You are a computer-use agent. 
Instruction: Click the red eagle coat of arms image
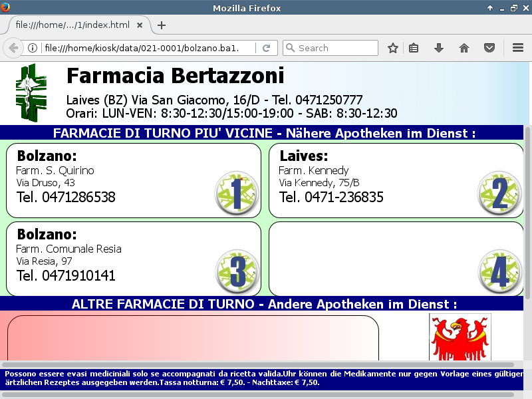[x=460, y=337]
